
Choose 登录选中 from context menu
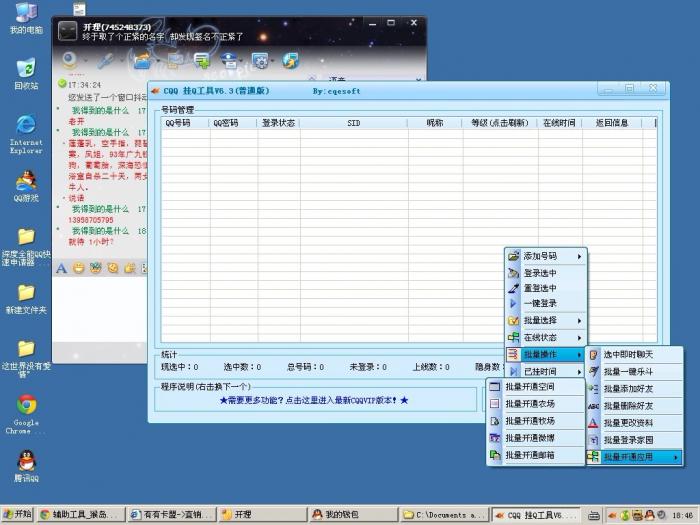tap(546, 273)
